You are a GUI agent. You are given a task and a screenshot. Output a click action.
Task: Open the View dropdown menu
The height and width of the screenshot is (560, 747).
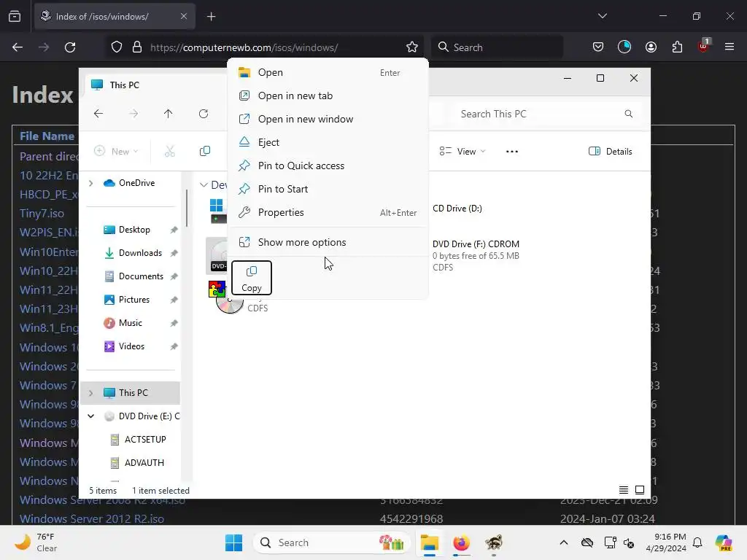click(x=462, y=152)
